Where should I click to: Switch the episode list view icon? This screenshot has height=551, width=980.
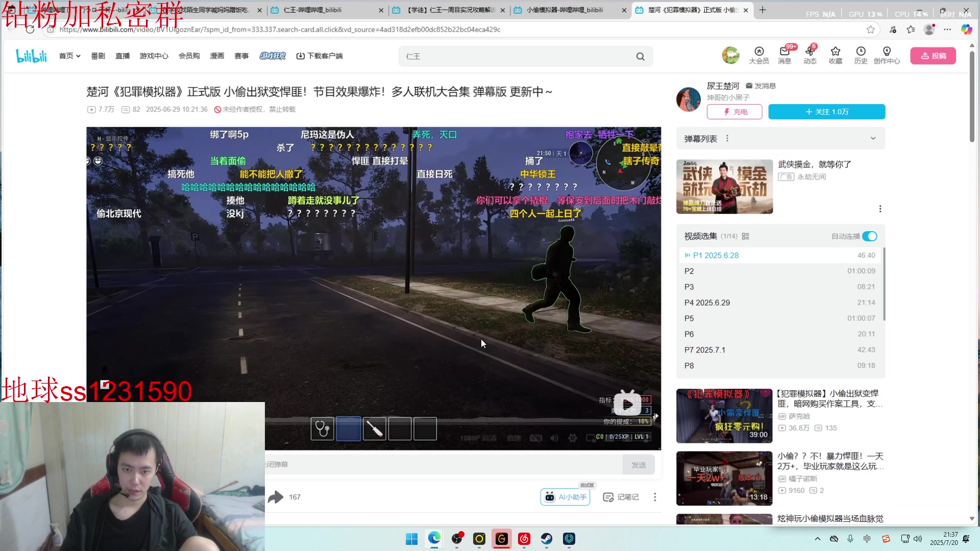click(x=746, y=236)
